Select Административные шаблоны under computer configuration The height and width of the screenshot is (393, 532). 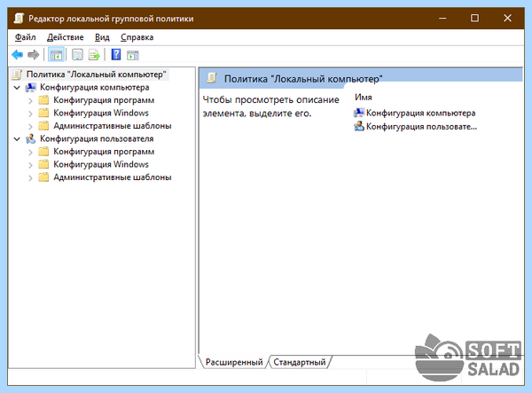(x=113, y=126)
